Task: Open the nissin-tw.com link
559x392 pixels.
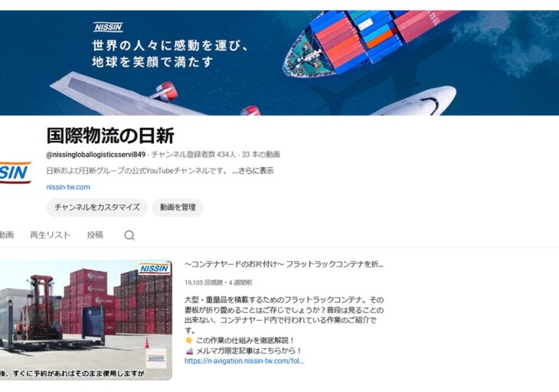Action: pyautogui.click(x=68, y=187)
